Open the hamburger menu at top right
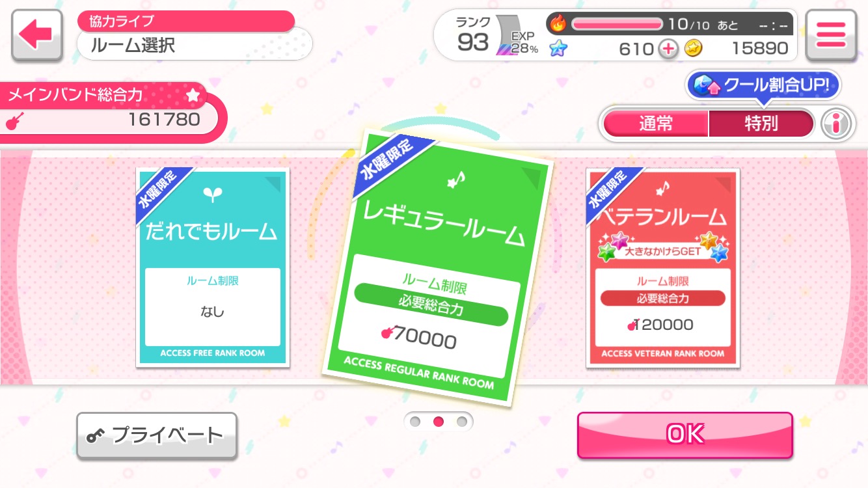Image resolution: width=868 pixels, height=488 pixels. point(830,36)
